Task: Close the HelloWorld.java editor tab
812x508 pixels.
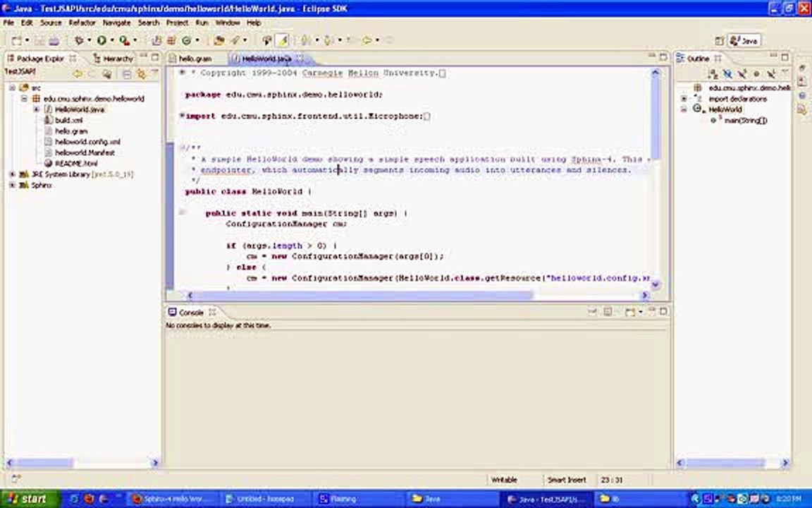Action: tap(300, 58)
